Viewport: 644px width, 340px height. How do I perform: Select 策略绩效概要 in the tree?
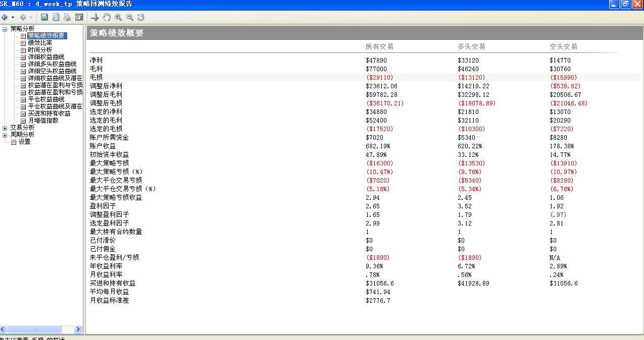click(46, 36)
